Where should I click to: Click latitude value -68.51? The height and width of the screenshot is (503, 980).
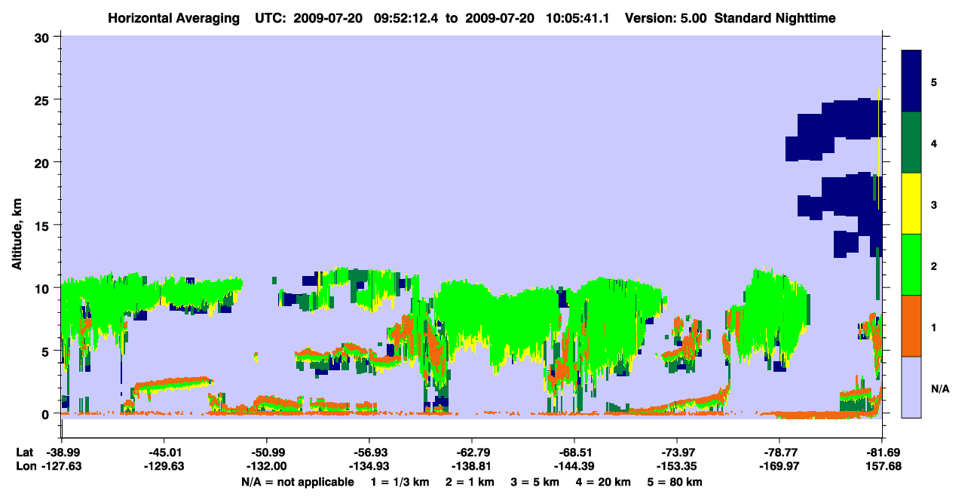[574, 452]
